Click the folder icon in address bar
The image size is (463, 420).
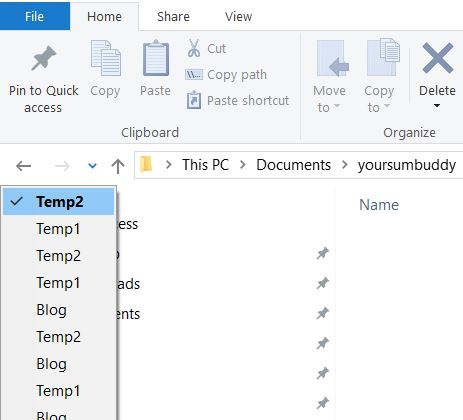coord(146,164)
